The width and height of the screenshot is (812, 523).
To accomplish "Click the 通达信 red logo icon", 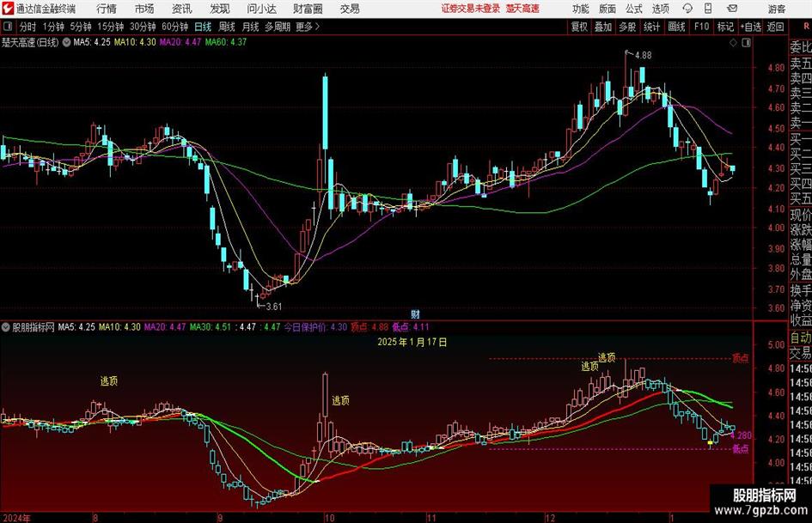I will (x=8, y=9).
